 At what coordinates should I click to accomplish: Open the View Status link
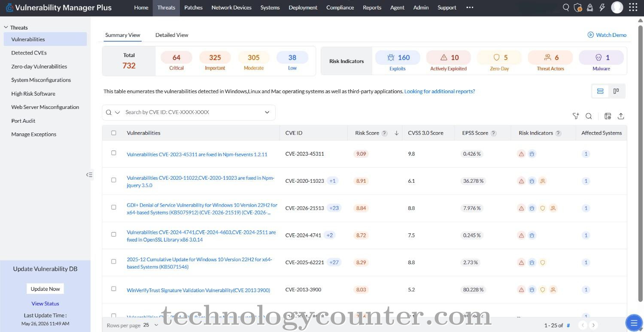tap(45, 303)
